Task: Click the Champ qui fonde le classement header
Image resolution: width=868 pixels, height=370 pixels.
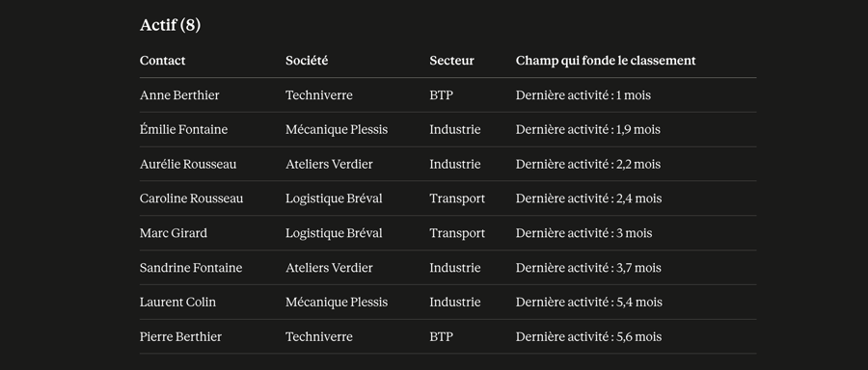Action: pyautogui.click(x=606, y=61)
